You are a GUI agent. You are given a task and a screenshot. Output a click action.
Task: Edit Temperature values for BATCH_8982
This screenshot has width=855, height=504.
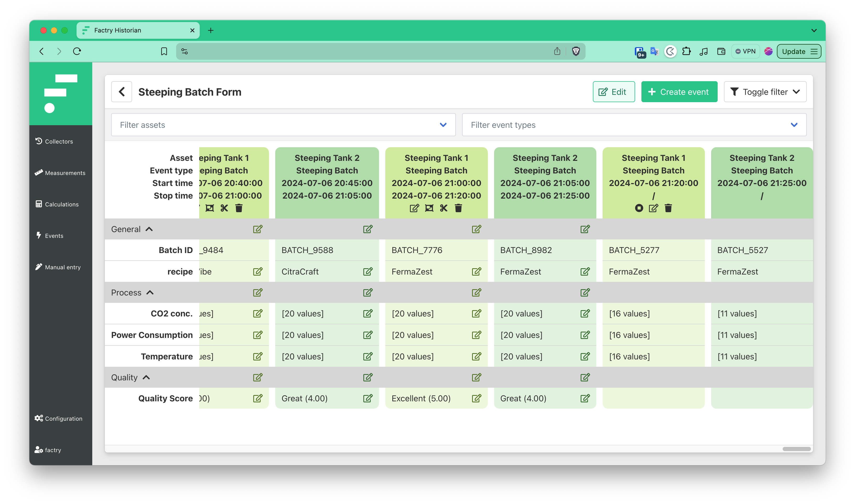[x=585, y=356]
